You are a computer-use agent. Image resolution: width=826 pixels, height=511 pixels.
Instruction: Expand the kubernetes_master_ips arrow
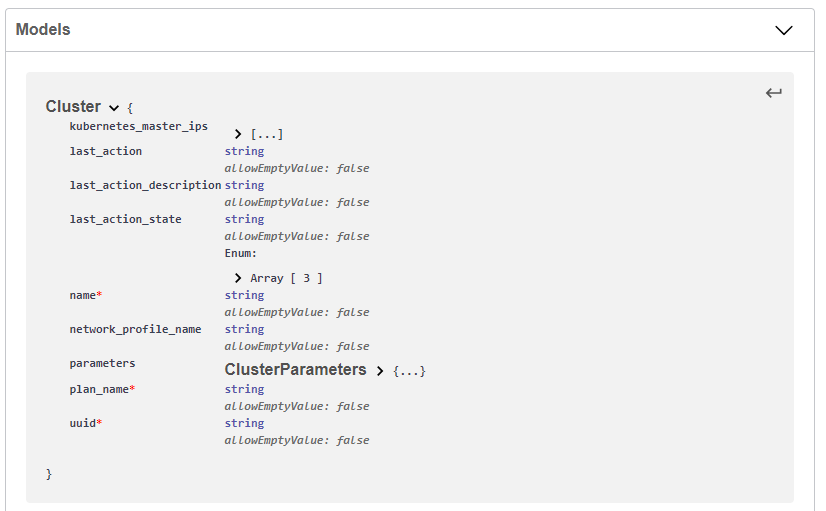pos(238,134)
